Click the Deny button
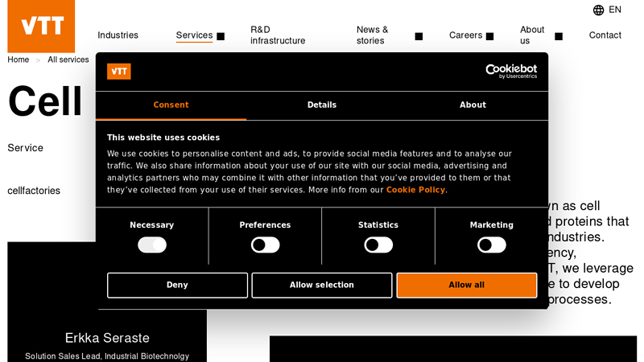This screenshot has width=644, height=362. (x=177, y=285)
